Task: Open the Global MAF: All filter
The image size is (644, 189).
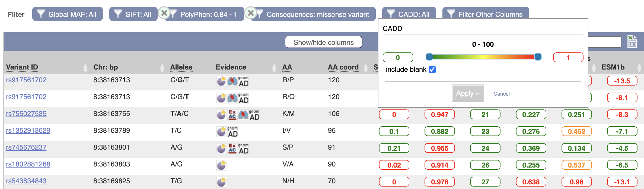Action: 68,14
